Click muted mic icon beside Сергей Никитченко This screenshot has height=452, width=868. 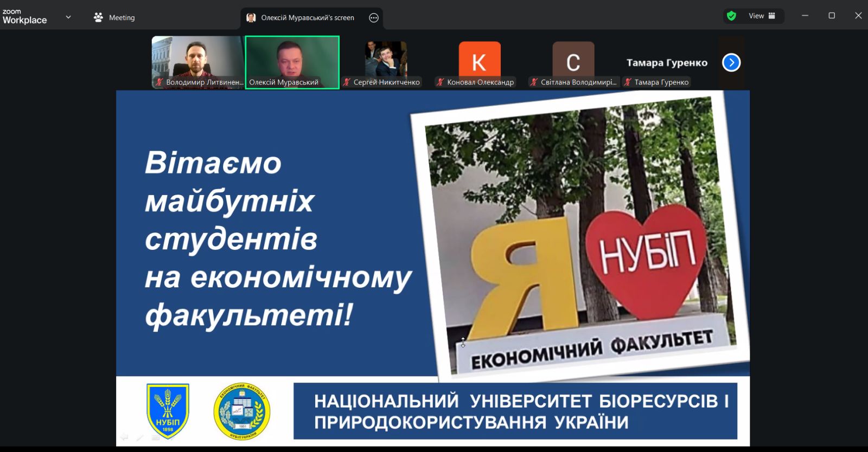pos(347,82)
